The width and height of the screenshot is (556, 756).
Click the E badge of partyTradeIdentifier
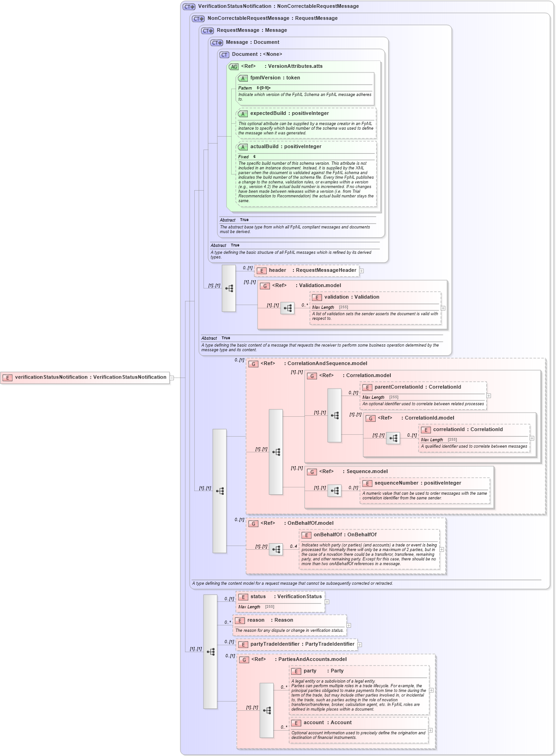243,644
